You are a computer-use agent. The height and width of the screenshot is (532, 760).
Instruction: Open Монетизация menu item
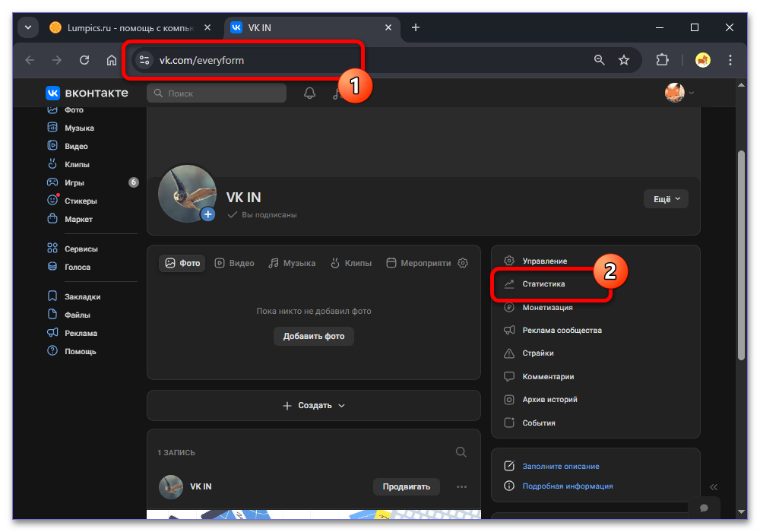pos(538,307)
